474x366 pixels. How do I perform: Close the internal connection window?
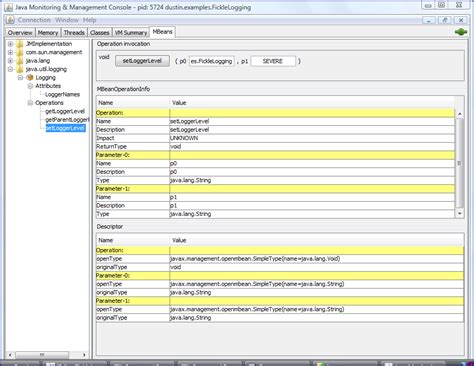point(461,20)
